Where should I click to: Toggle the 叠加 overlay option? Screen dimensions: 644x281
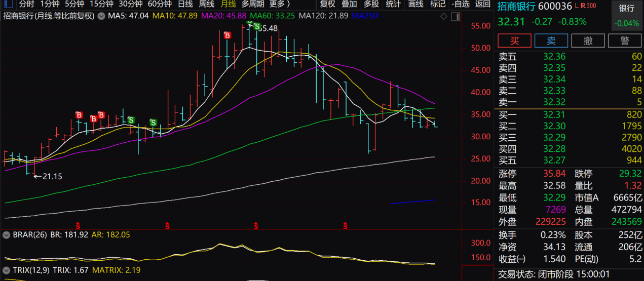coord(349,4)
